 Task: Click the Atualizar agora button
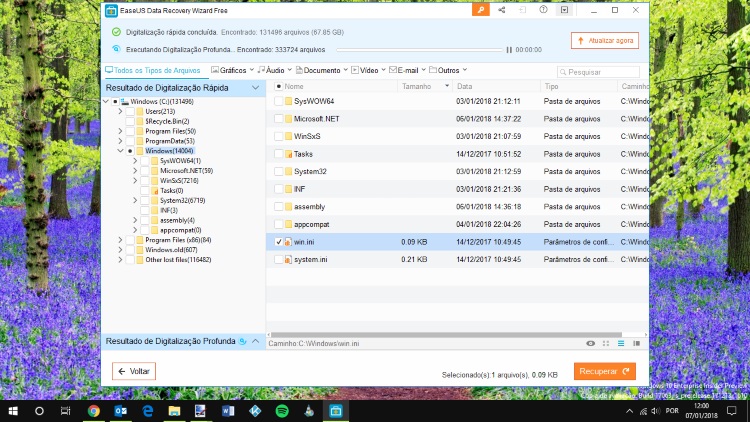605,40
